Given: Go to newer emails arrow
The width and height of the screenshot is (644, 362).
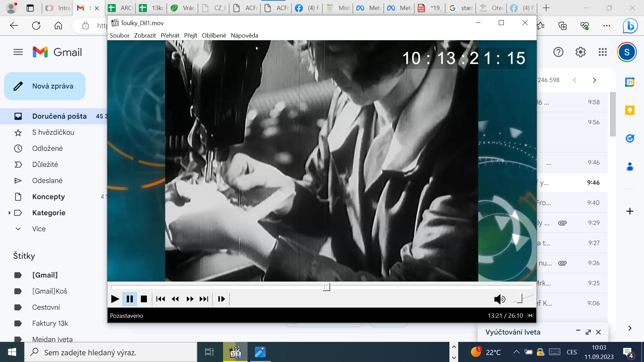Looking at the screenshot, I should pos(575,80).
